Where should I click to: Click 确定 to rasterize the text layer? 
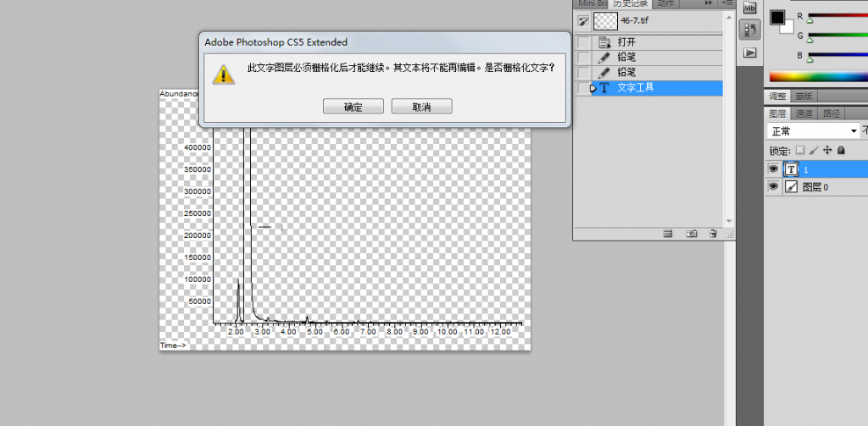point(353,106)
